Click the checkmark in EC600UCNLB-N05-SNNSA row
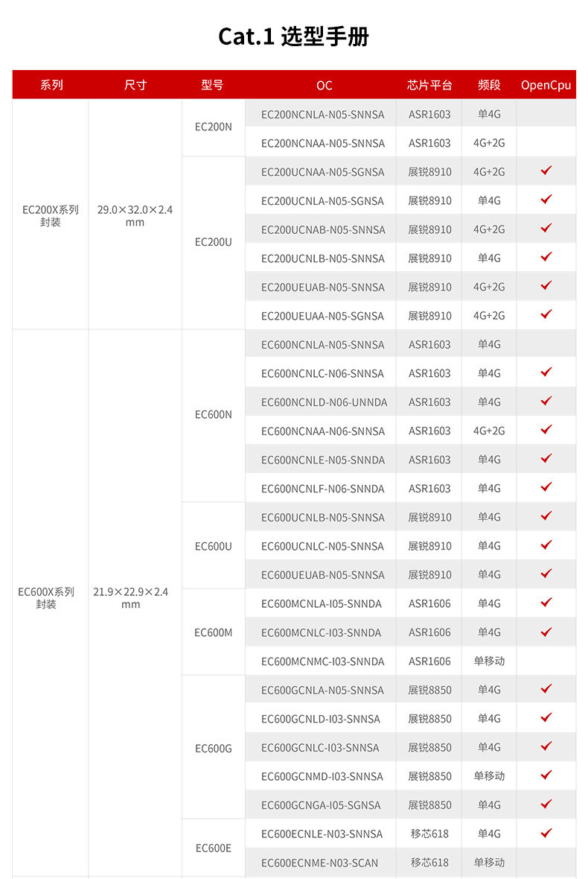This screenshot has height=879, width=588. (x=546, y=515)
